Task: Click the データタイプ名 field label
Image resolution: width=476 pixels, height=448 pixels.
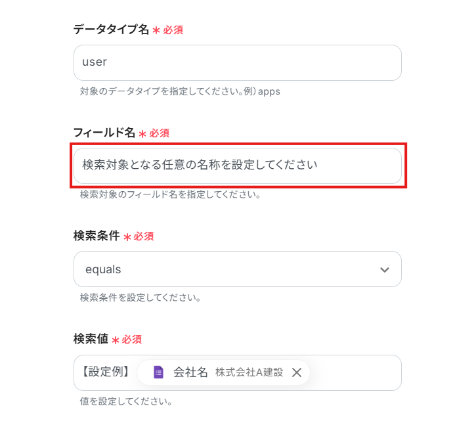Action: (x=111, y=30)
